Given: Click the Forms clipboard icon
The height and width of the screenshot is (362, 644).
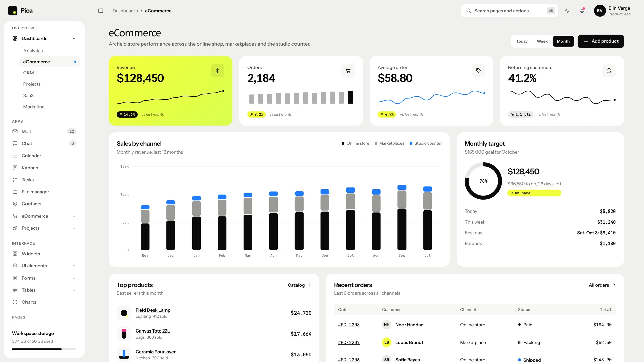Looking at the screenshot, I should pos(15,278).
